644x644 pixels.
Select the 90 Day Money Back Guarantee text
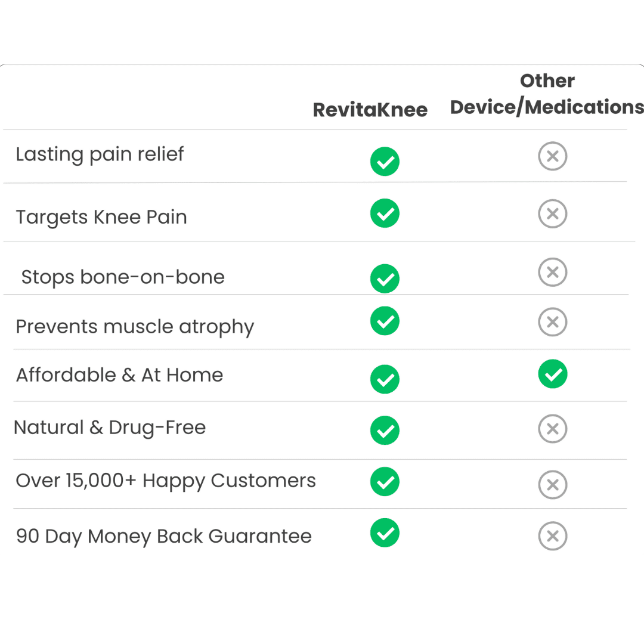(164, 537)
